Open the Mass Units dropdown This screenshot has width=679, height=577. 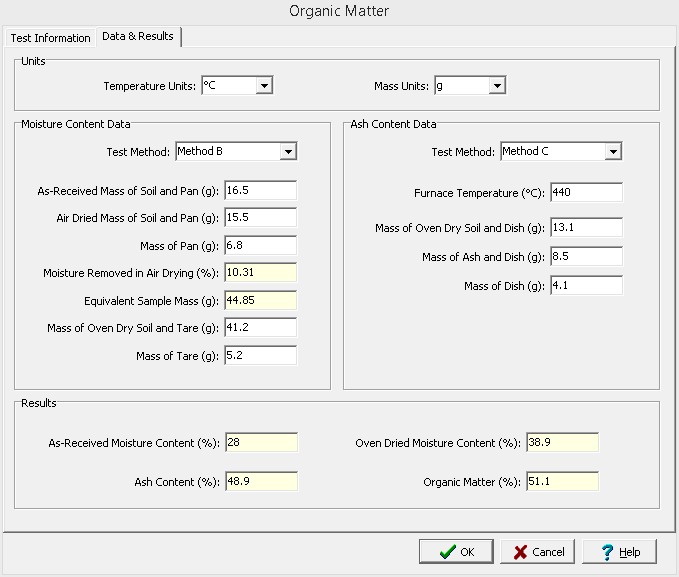point(496,86)
